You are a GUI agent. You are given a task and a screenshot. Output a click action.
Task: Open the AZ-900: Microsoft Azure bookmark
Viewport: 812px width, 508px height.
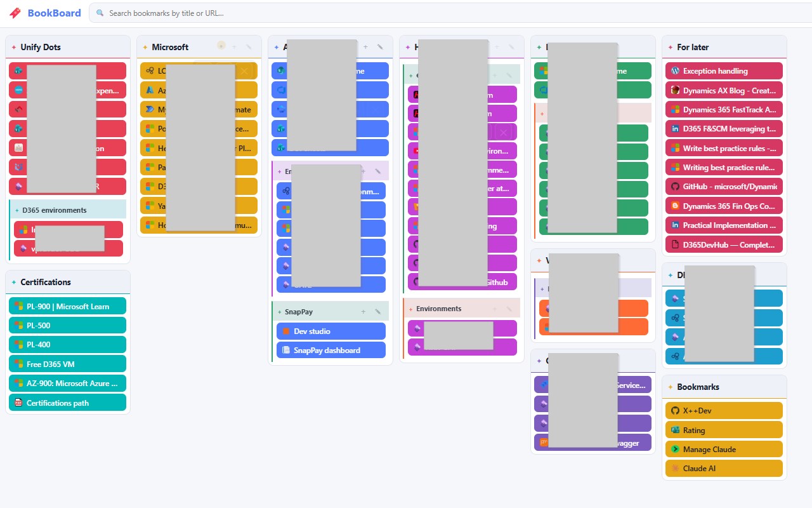(68, 384)
